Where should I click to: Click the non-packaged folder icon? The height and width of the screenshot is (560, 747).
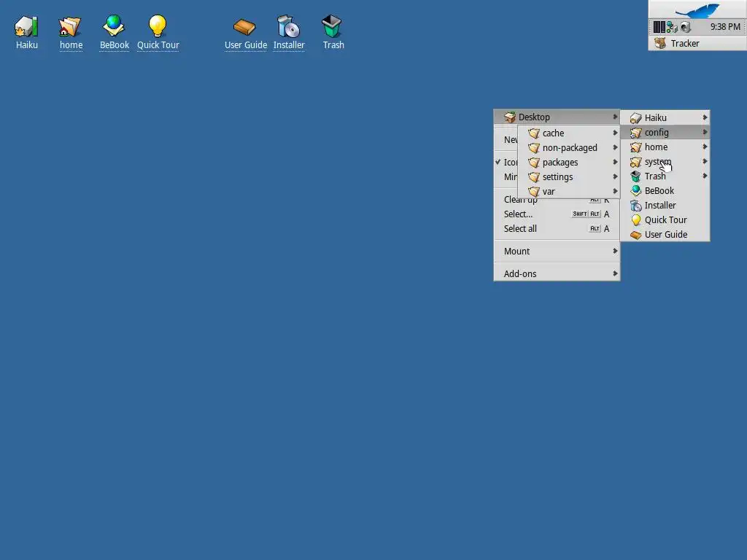(533, 148)
